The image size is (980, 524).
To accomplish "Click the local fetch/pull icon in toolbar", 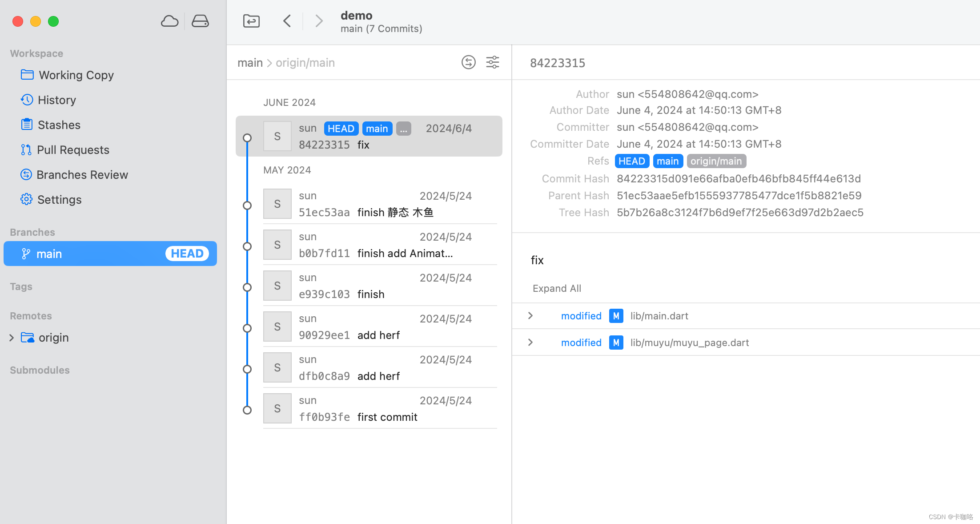I will (x=200, y=20).
